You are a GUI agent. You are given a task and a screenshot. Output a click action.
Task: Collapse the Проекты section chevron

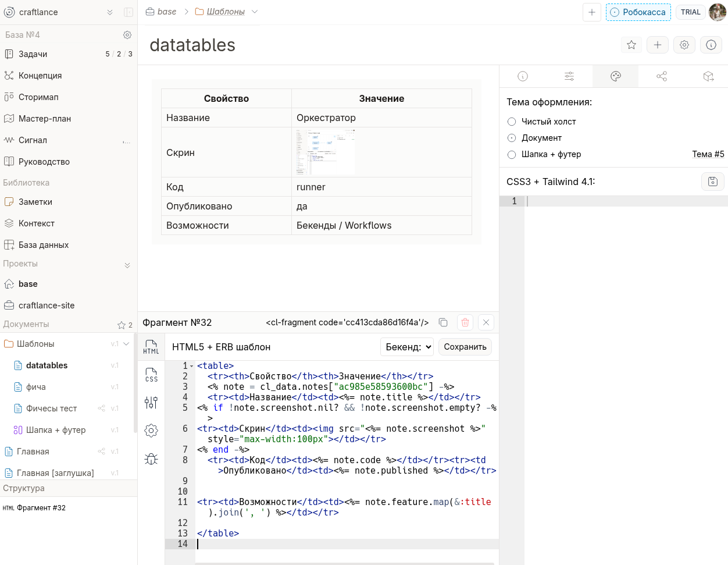[127, 265]
